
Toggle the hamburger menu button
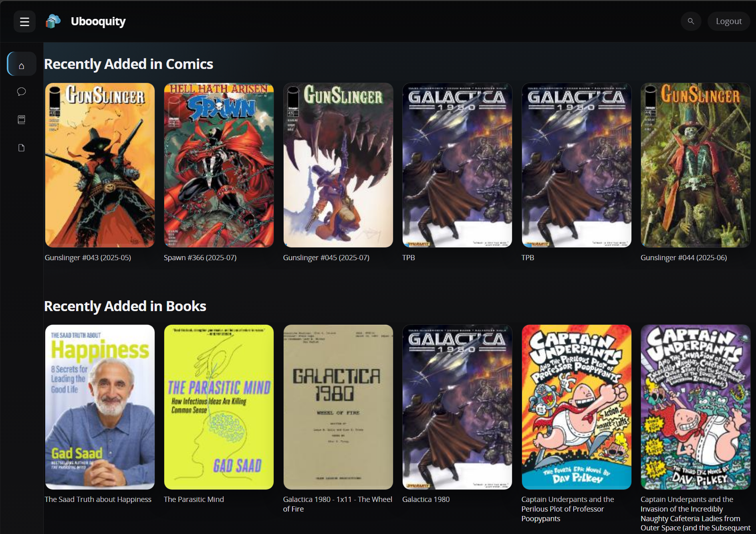tap(24, 22)
